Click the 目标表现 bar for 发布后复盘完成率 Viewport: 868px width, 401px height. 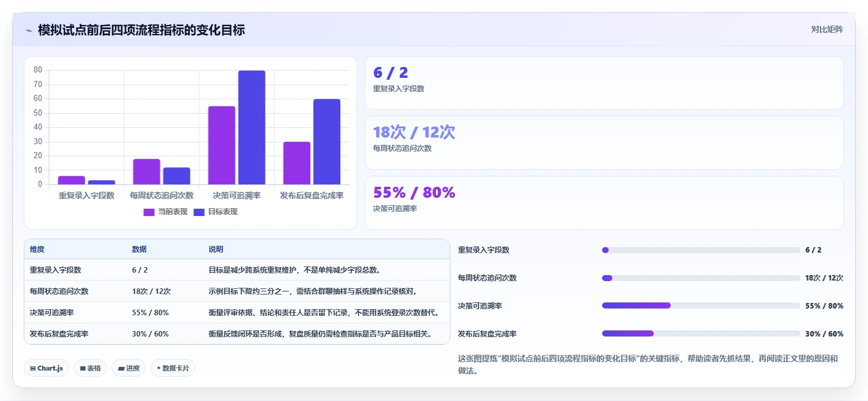[x=327, y=142]
